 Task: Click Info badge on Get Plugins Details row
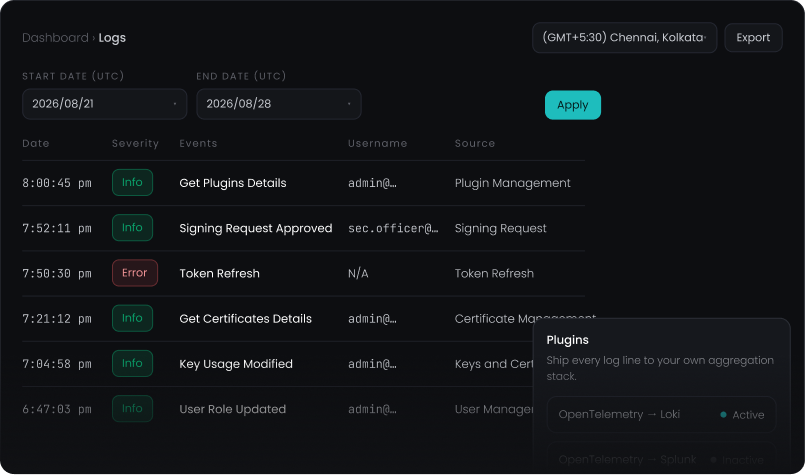(x=132, y=182)
